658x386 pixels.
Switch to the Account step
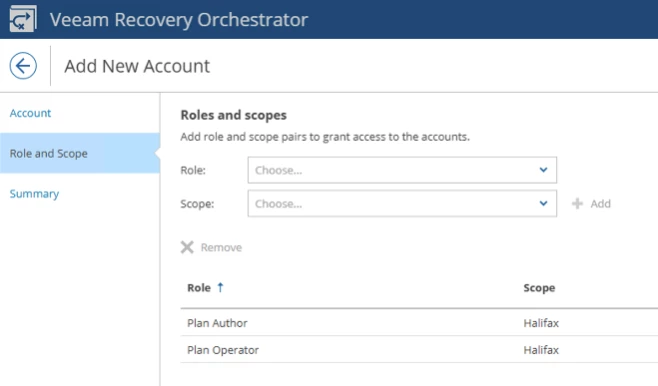coord(30,113)
